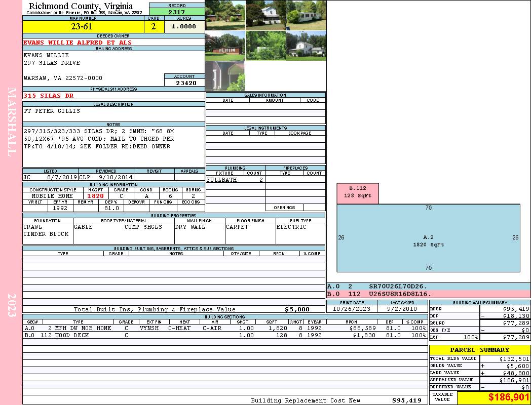This screenshot has width=532, height=405.
Task: Click the record number 2317 field
Action: [177, 12]
